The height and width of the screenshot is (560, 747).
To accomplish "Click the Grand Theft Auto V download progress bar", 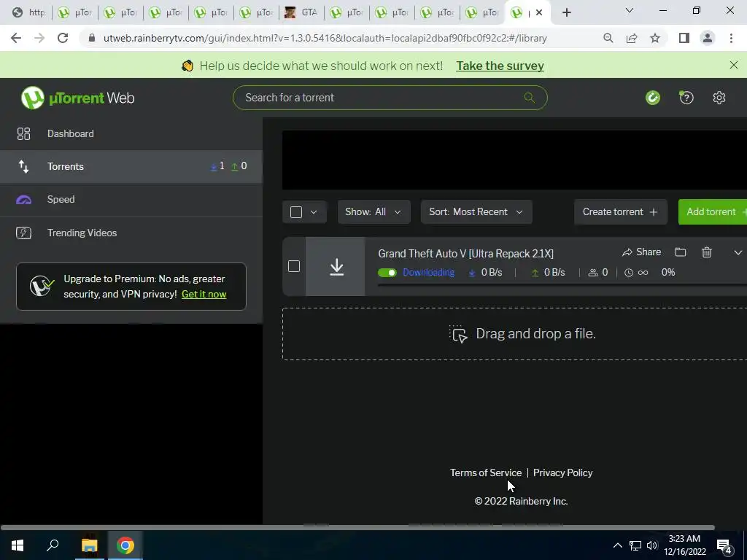I will (562, 285).
